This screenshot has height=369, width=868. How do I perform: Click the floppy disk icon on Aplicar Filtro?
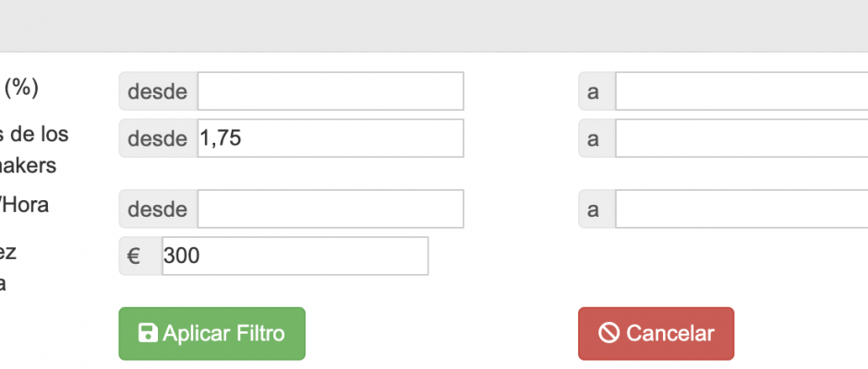click(x=148, y=333)
